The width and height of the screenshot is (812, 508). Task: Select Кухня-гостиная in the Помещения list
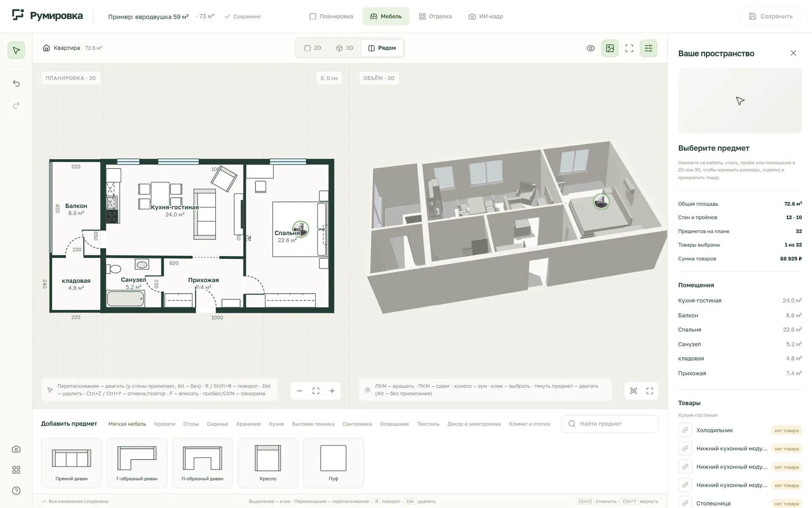pyautogui.click(x=740, y=301)
